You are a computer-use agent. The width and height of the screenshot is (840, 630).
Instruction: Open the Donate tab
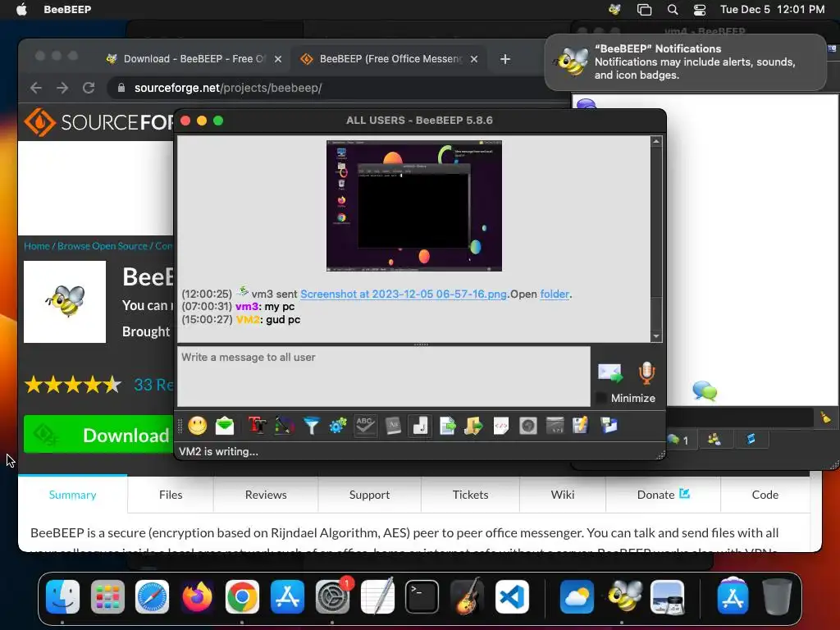tap(663, 495)
